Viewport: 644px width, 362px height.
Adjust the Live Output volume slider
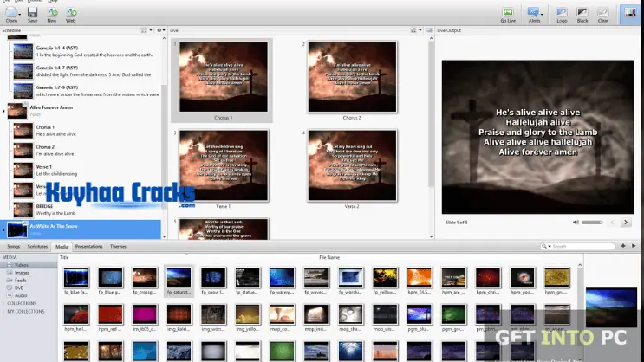[x=592, y=223]
